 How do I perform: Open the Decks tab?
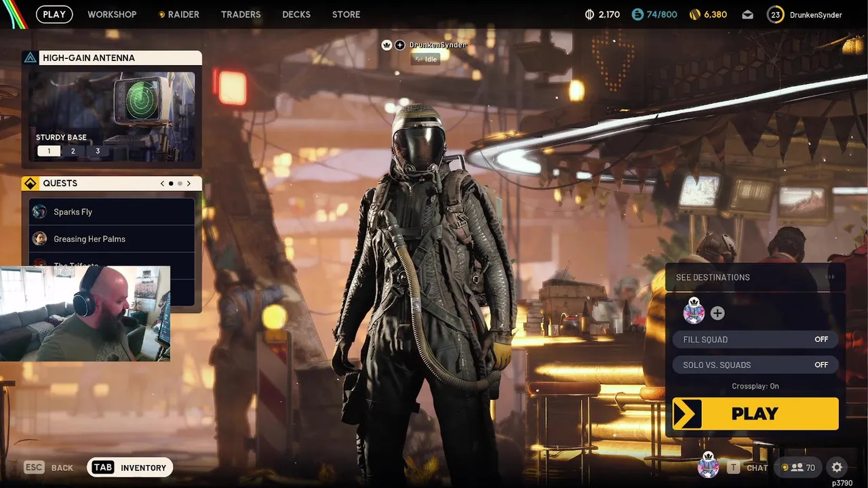[296, 14]
